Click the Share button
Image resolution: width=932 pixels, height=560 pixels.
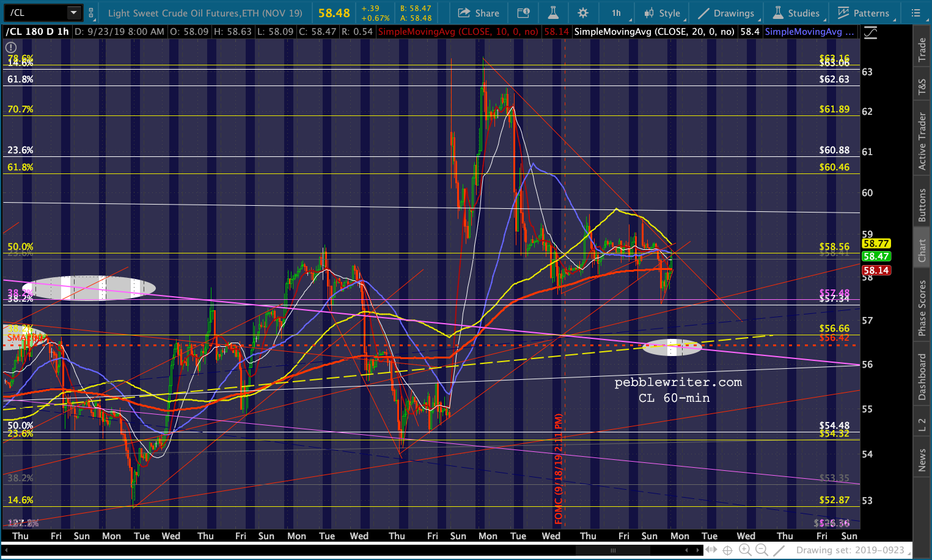pos(479,13)
